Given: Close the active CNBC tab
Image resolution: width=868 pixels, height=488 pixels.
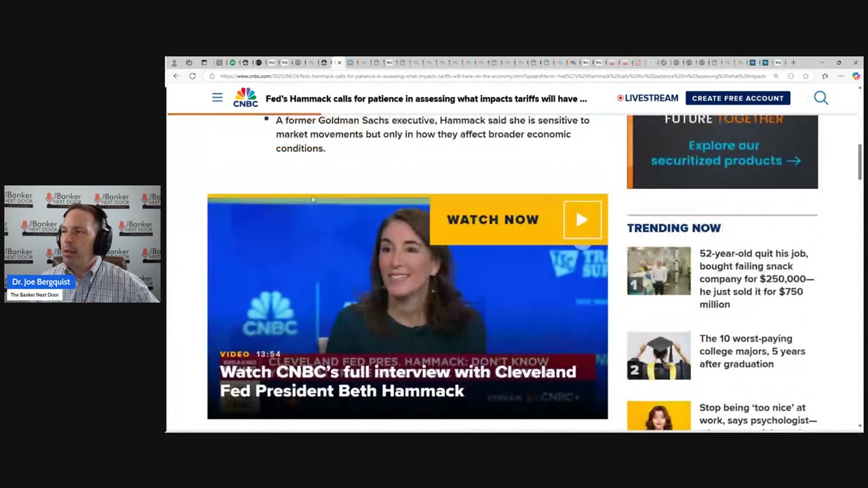Looking at the screenshot, I should tap(339, 62).
